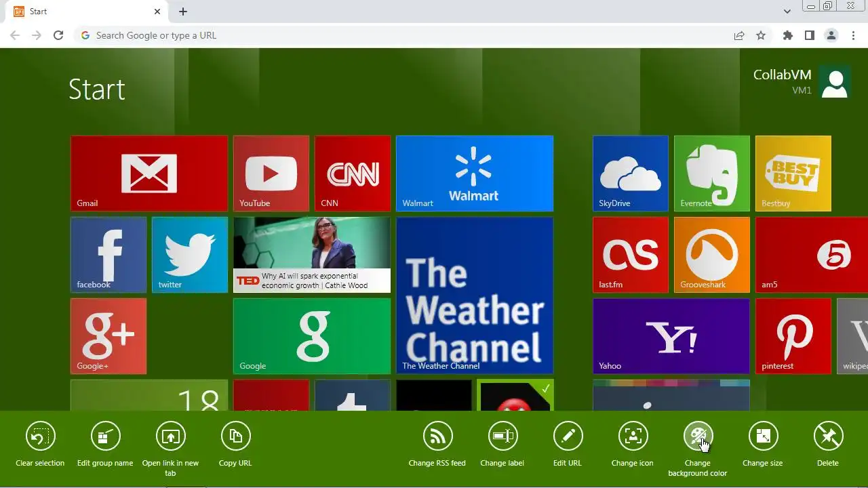The height and width of the screenshot is (488, 868).
Task: Open the Yahoo tile
Action: pos(671,336)
